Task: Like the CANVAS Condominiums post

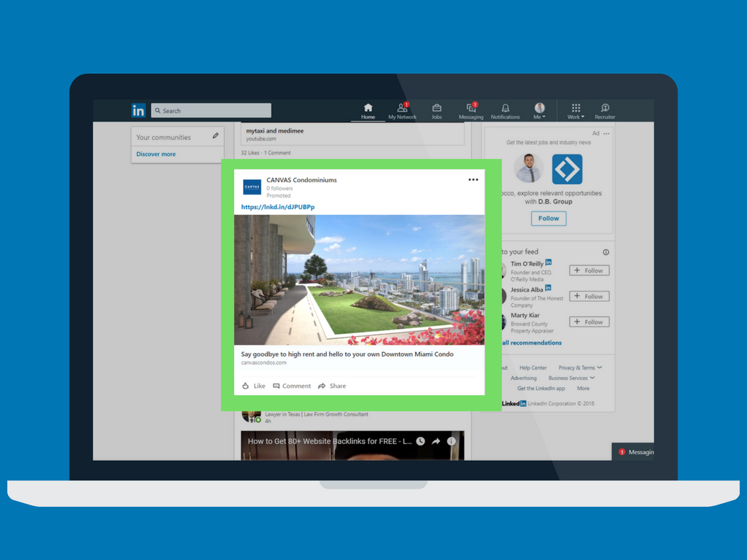Action: [x=253, y=386]
